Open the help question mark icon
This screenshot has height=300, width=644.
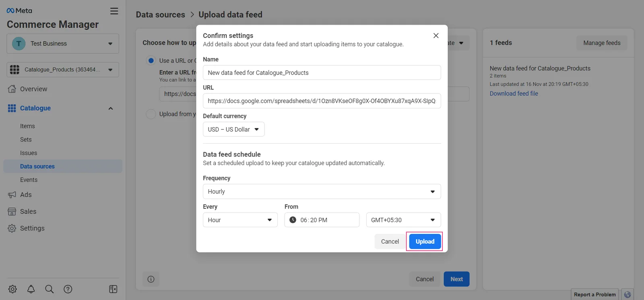pos(68,289)
